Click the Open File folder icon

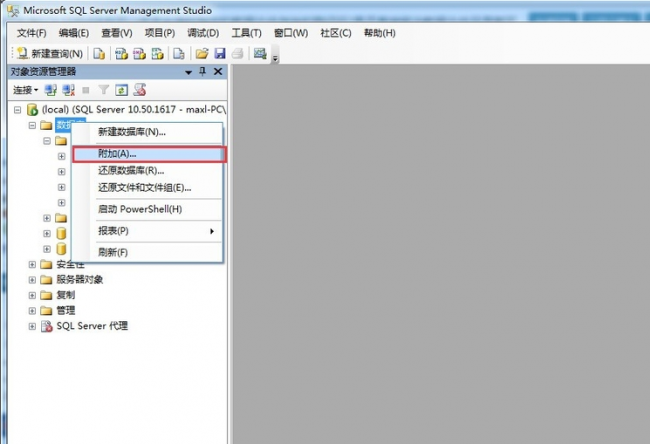(x=202, y=54)
